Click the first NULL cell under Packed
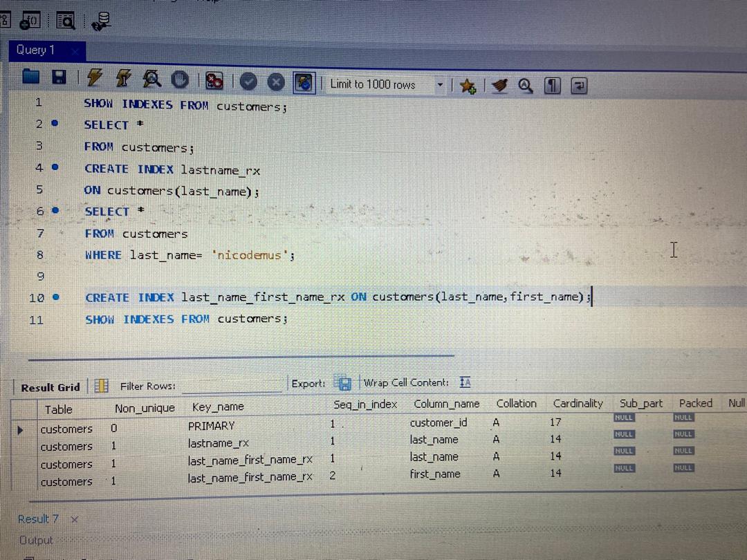Viewport: 747px width, 560px height. coord(683,418)
